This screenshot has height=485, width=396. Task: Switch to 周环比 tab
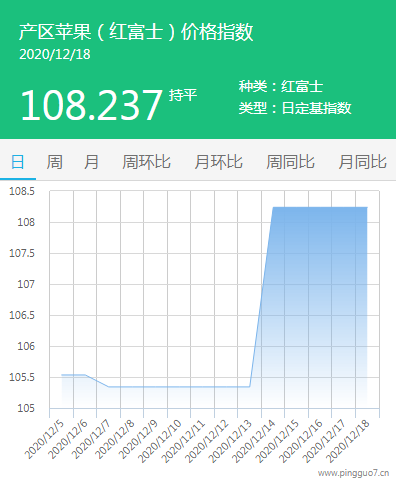pyautogui.click(x=146, y=162)
